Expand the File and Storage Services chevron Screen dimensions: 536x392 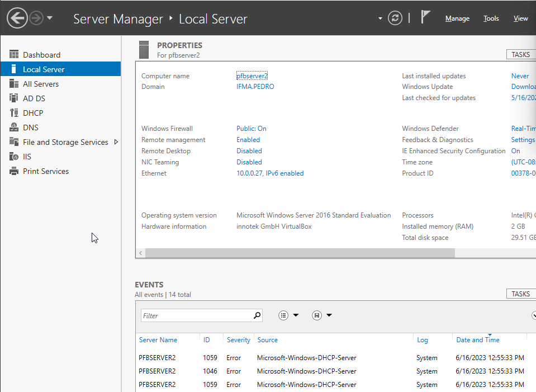click(x=116, y=142)
